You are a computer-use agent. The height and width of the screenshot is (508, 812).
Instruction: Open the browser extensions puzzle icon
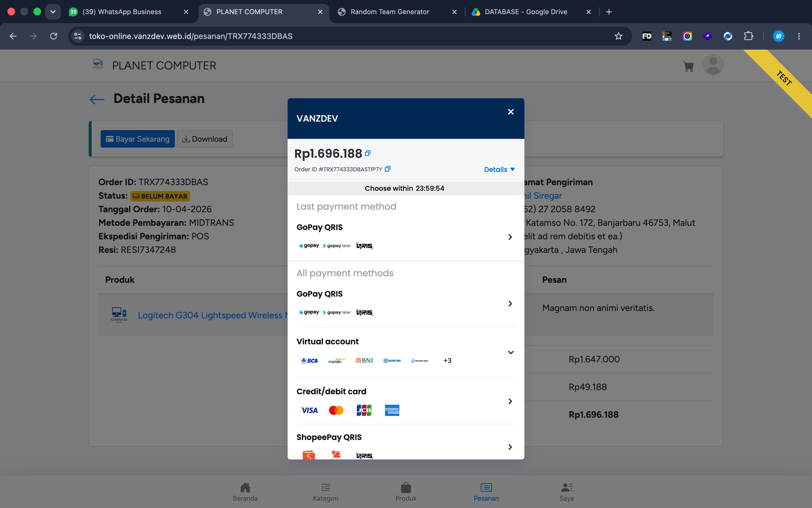pyautogui.click(x=748, y=36)
